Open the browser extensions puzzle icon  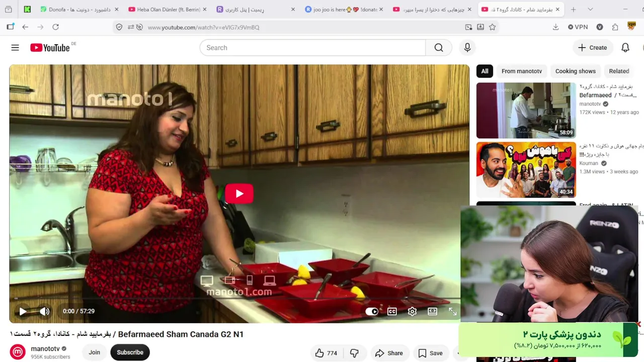tap(615, 27)
